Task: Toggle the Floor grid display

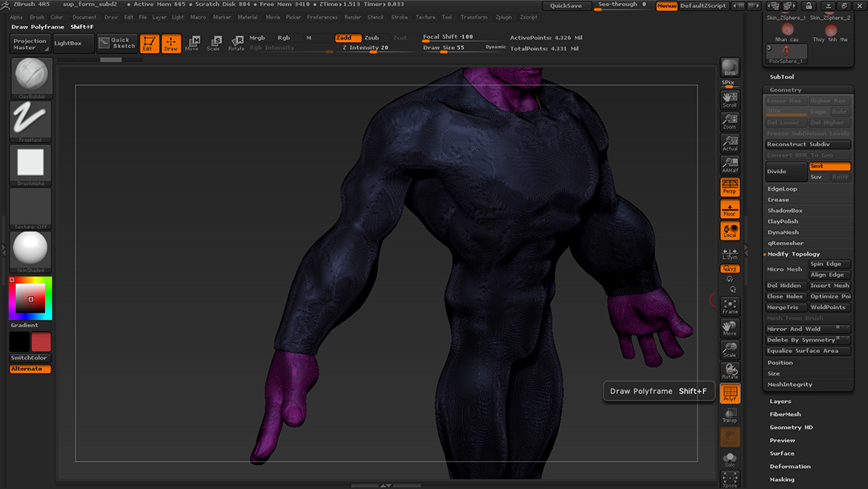Action: tap(730, 209)
